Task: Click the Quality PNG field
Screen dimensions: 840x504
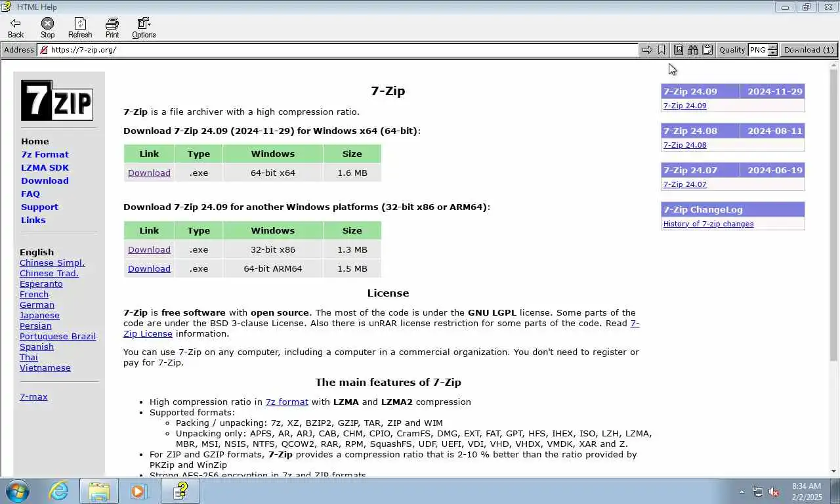Action: point(758,50)
